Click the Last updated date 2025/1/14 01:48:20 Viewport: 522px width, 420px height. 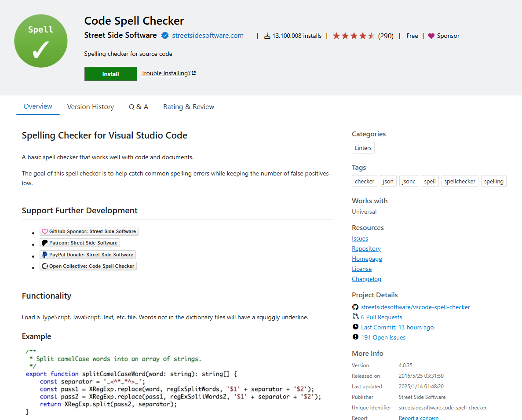click(x=421, y=387)
